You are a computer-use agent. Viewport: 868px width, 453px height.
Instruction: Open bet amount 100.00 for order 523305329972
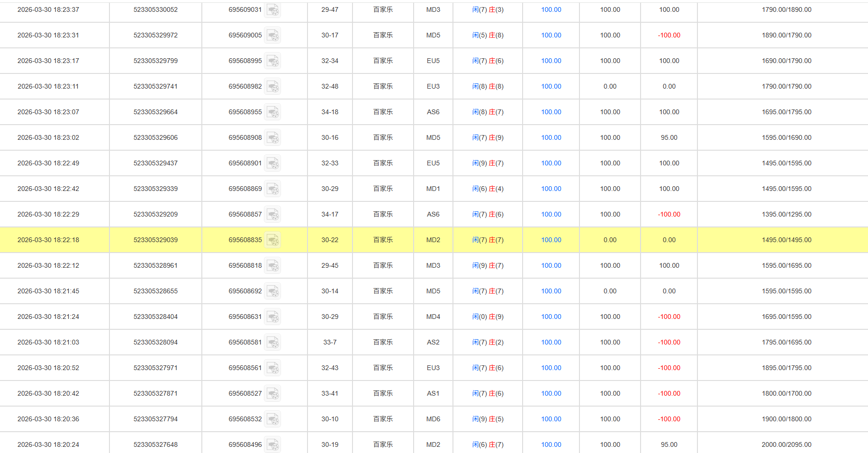tap(551, 35)
